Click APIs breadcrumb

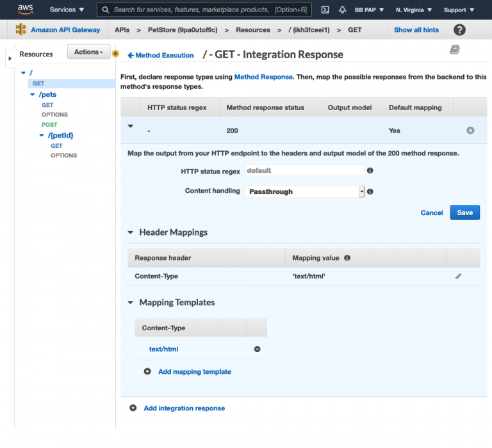(x=122, y=30)
